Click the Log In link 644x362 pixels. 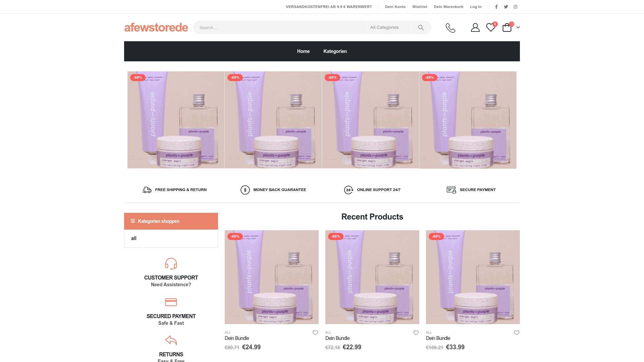point(476,7)
